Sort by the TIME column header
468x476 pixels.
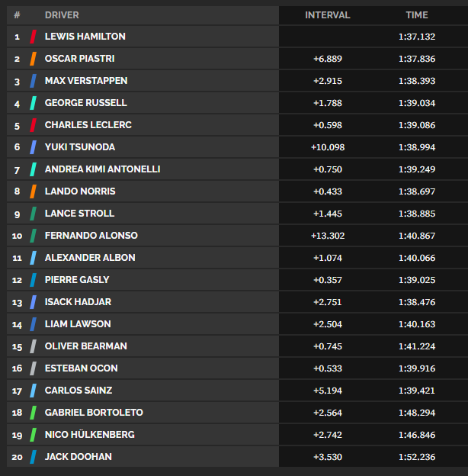(x=417, y=15)
